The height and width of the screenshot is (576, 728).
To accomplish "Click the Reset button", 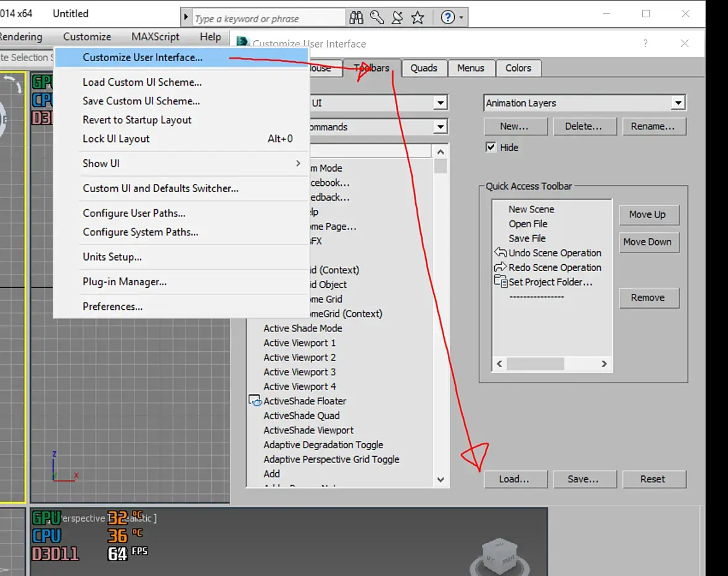I will coord(654,479).
